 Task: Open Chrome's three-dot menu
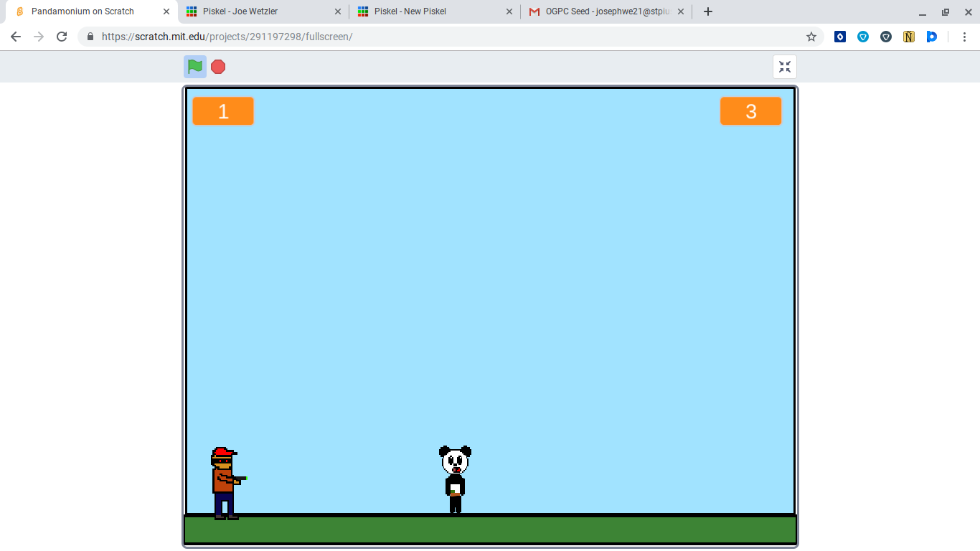click(x=964, y=37)
